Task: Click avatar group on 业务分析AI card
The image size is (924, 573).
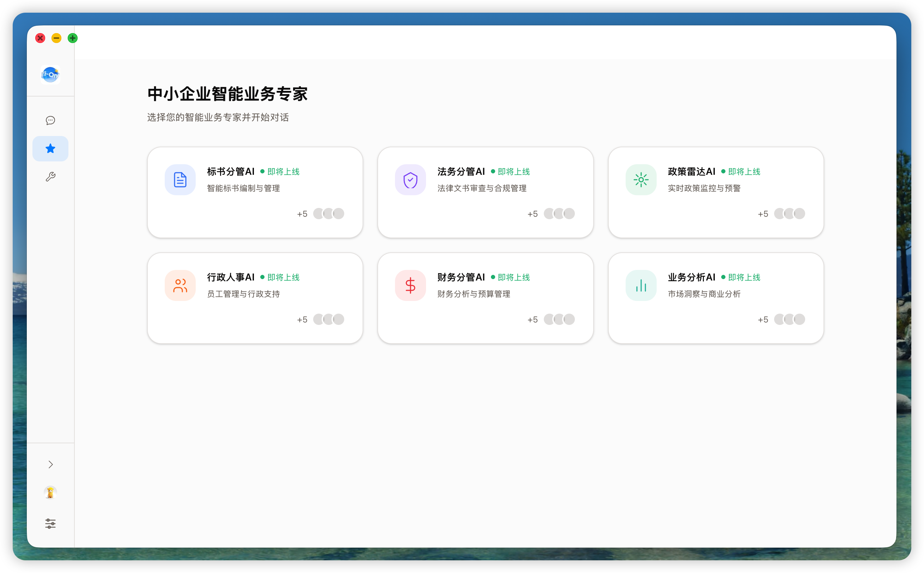Action: pyautogui.click(x=789, y=320)
